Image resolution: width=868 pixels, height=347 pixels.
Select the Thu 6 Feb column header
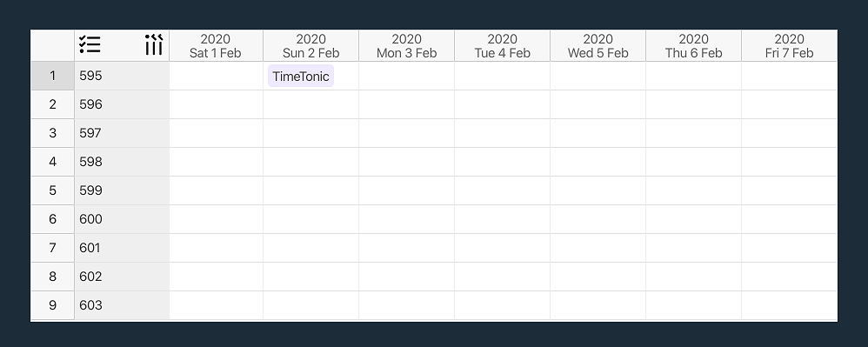point(694,46)
